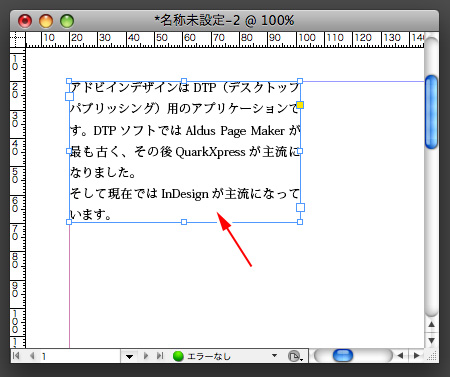Open the page number dropdown arrow

pos(130,357)
